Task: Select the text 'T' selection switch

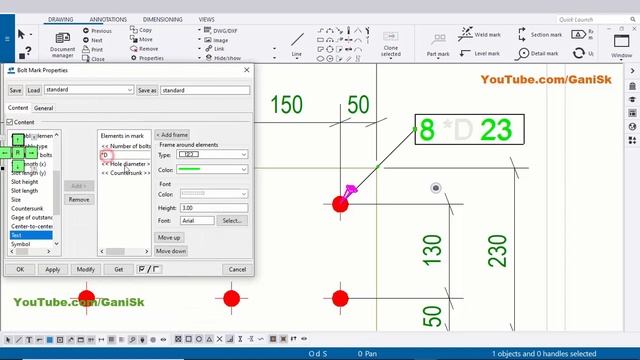Action: 29,339
